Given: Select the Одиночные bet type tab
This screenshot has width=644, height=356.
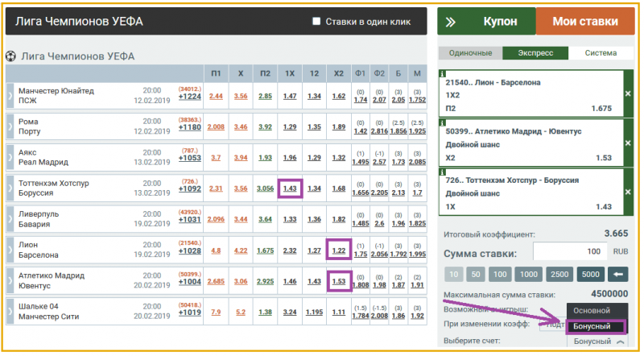Looking at the screenshot, I should click(x=470, y=53).
